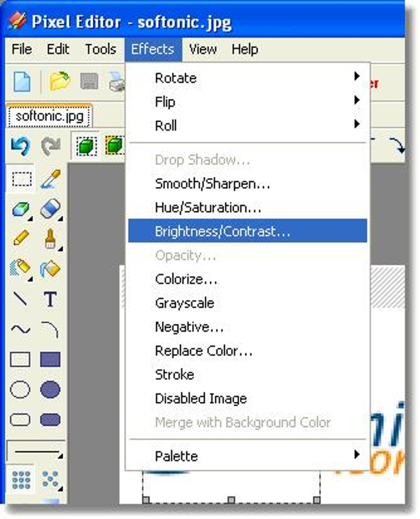
Task: Choose the filled rectangle tool
Action: pos(50,359)
